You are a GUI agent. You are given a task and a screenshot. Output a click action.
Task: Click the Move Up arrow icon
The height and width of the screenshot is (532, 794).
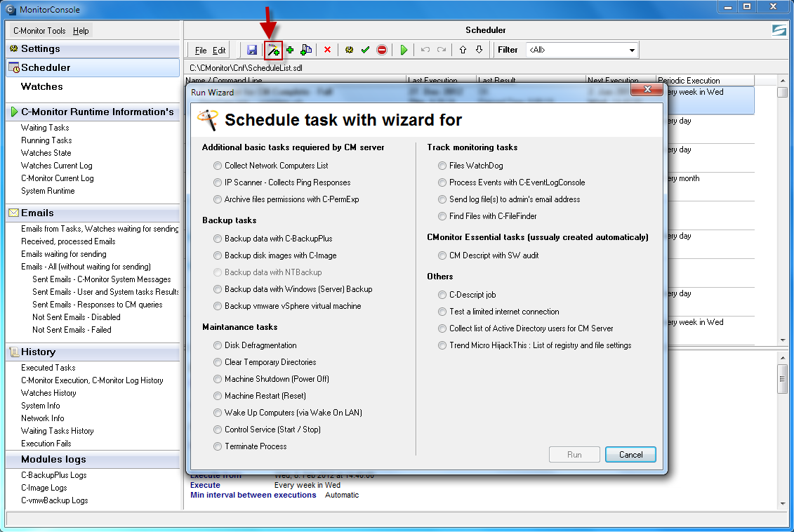(x=463, y=50)
